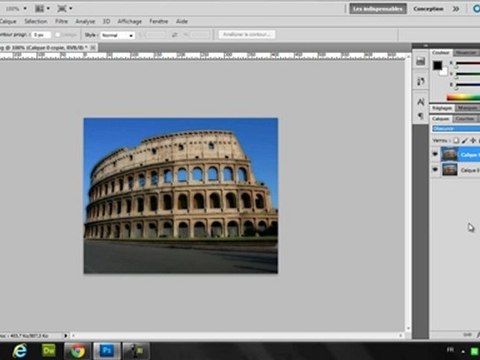Expand more workspaces chevron
The width and height of the screenshot is (480, 360).
[456, 9]
